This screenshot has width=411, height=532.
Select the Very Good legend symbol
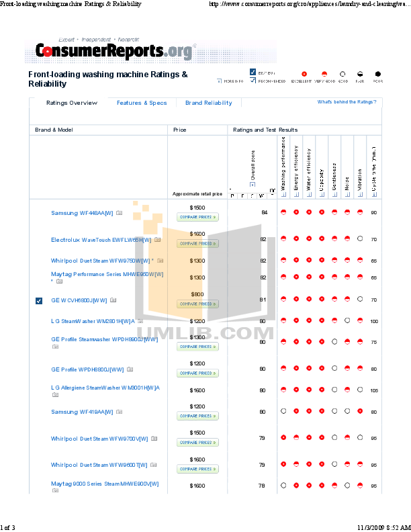(x=324, y=74)
